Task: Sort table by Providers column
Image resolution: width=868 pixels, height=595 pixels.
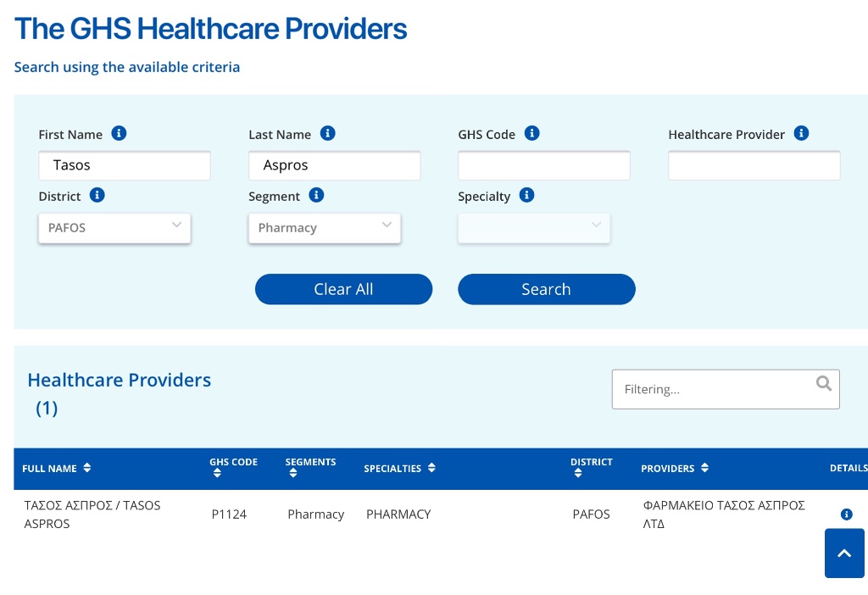Action: click(704, 468)
